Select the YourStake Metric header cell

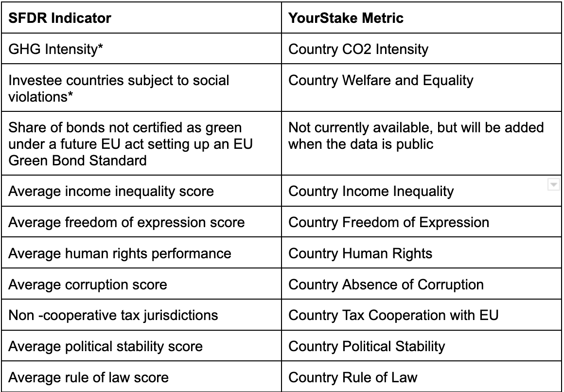tap(421, 18)
